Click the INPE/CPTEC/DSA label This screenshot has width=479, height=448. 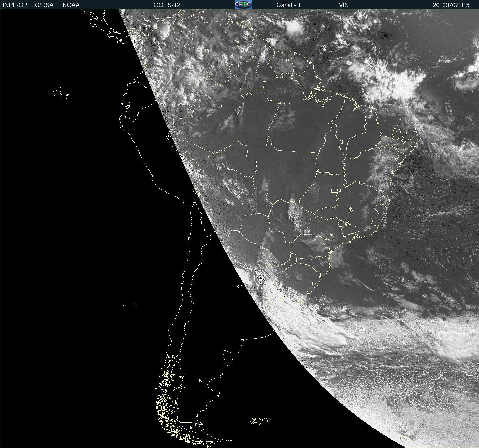click(x=28, y=5)
